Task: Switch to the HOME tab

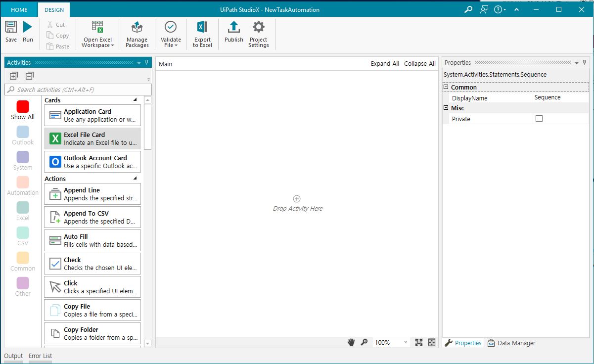Action: [x=19, y=10]
